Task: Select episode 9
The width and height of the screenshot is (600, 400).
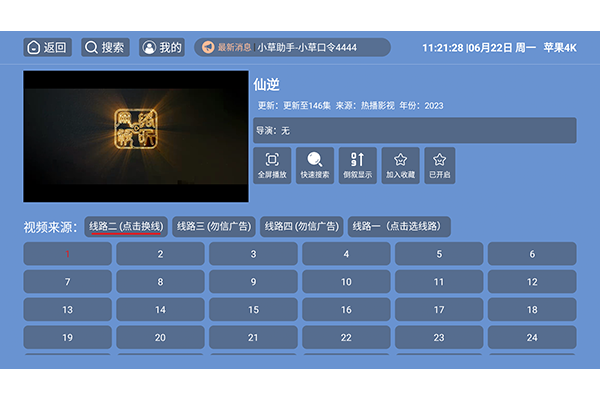Action: tap(253, 282)
